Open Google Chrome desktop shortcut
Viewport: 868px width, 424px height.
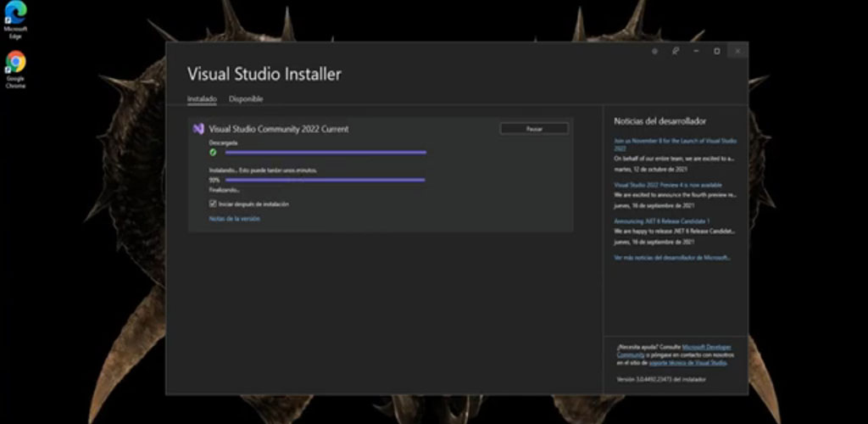(x=15, y=69)
